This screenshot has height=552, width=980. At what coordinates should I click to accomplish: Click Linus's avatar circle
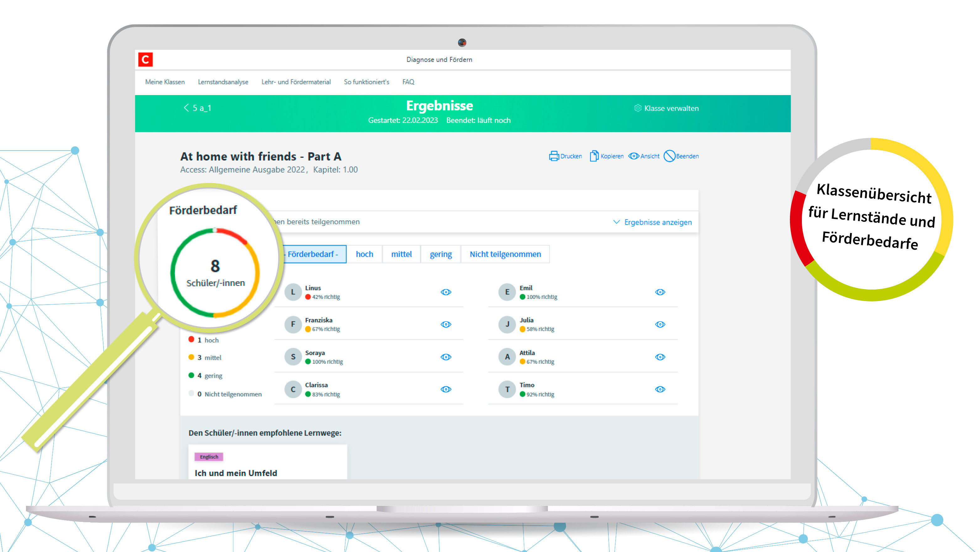(293, 292)
